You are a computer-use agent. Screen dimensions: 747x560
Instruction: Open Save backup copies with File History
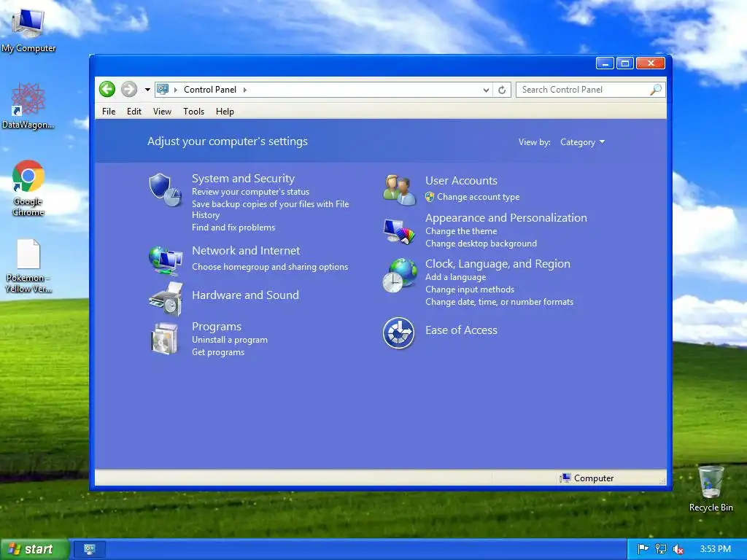pyautogui.click(x=270, y=209)
